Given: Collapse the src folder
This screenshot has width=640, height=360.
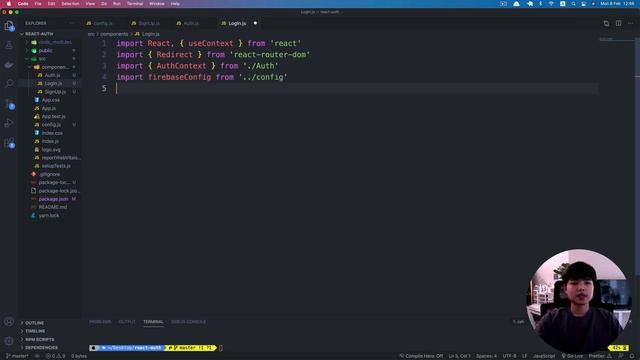Looking at the screenshot, I should tap(42, 59).
